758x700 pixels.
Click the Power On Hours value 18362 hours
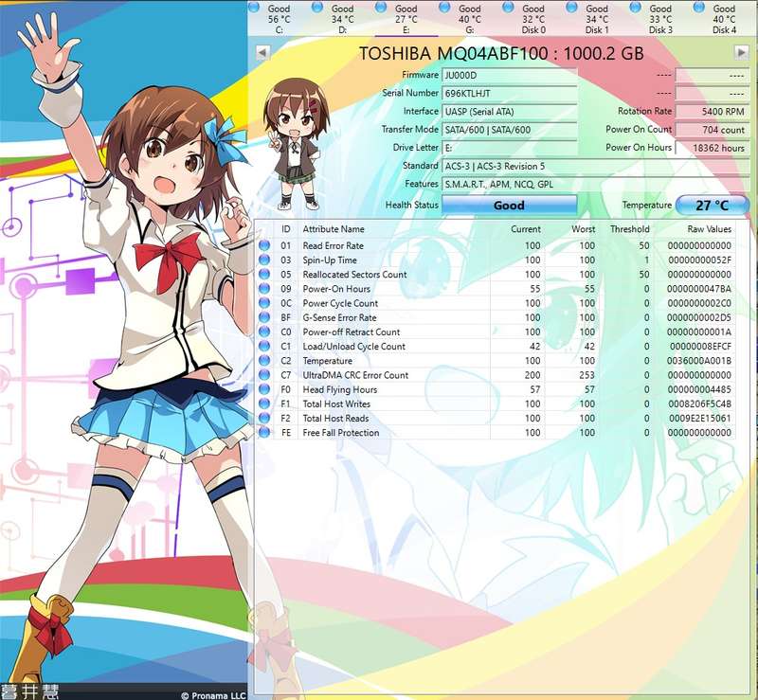tap(713, 148)
